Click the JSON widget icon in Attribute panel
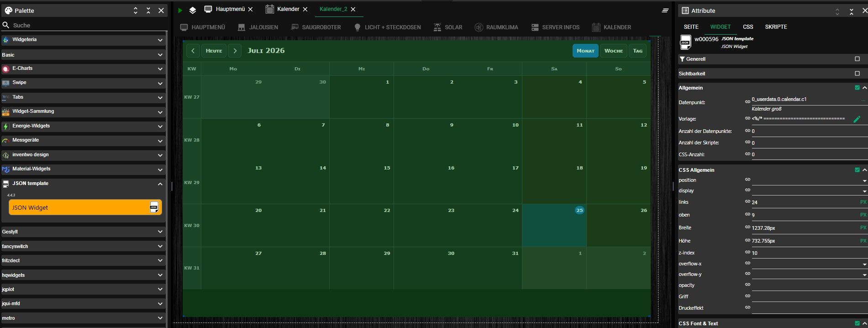The width and height of the screenshot is (868, 328). pos(685,42)
